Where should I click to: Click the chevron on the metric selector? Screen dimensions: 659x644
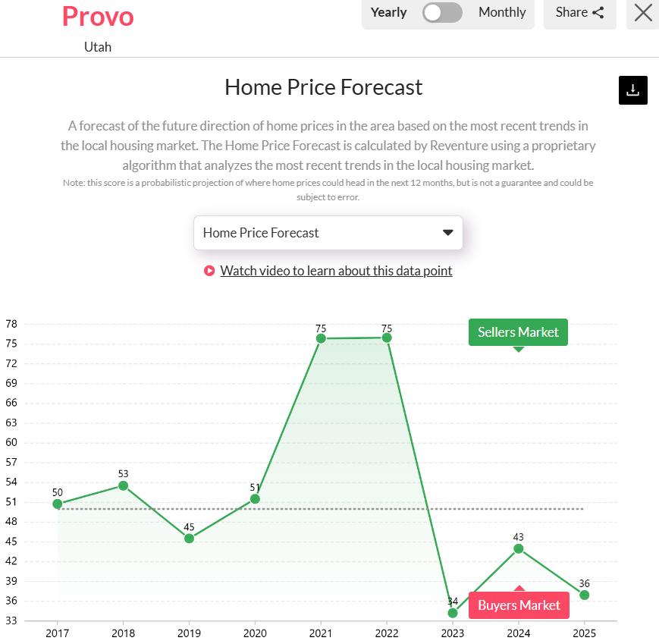point(447,233)
